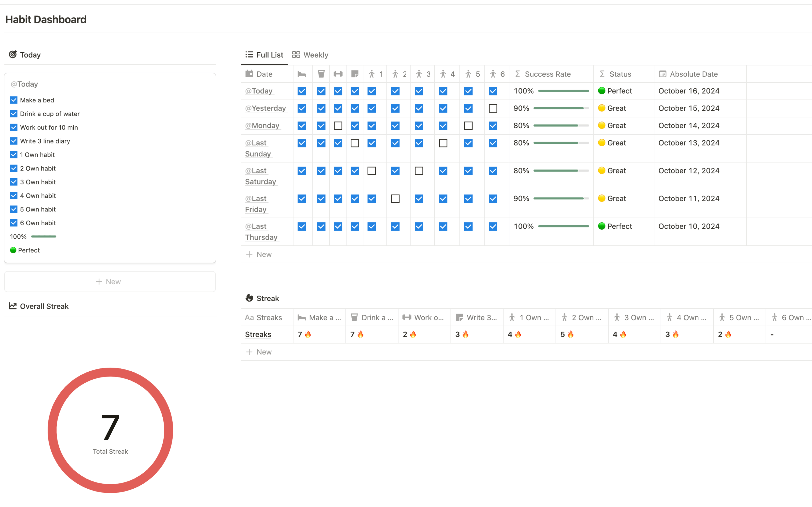Screen dimensions: 812x507
Task: Click the diary note icon column header
Action: [x=355, y=74]
